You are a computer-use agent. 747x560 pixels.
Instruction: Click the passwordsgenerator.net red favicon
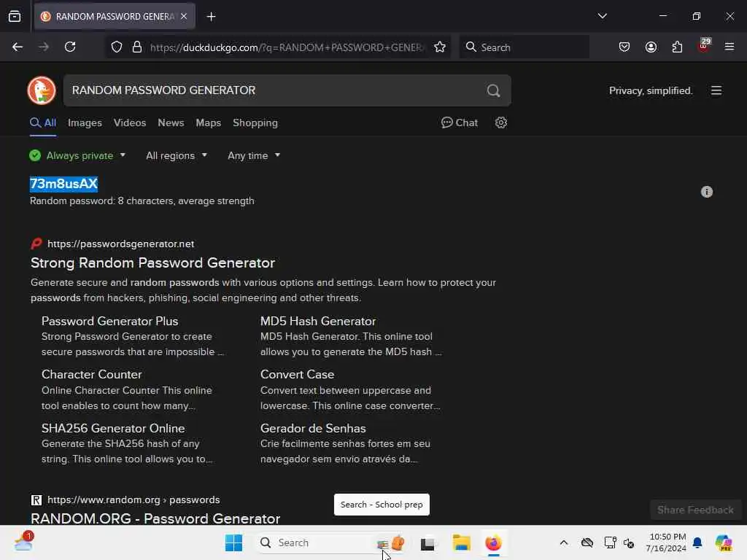click(36, 244)
